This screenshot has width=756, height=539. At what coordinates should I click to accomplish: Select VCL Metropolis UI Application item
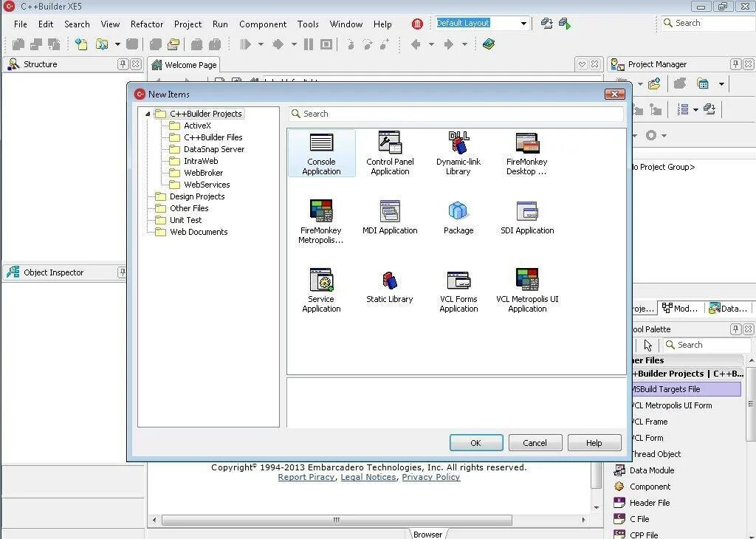[x=527, y=291]
